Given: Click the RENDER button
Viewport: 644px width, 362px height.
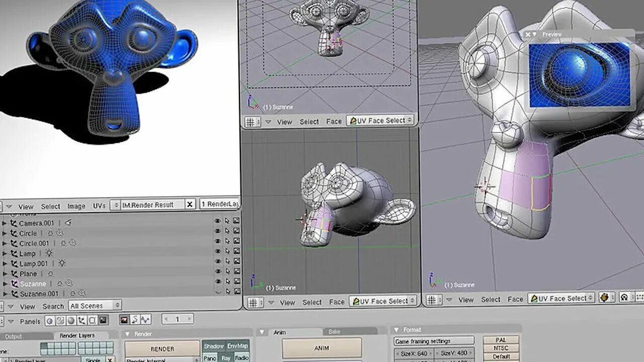Looking at the screenshot, I should click(163, 348).
